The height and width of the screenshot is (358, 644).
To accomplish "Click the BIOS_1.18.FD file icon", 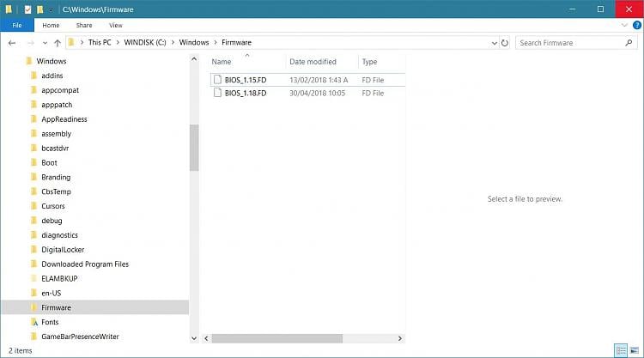I will pyautogui.click(x=217, y=93).
